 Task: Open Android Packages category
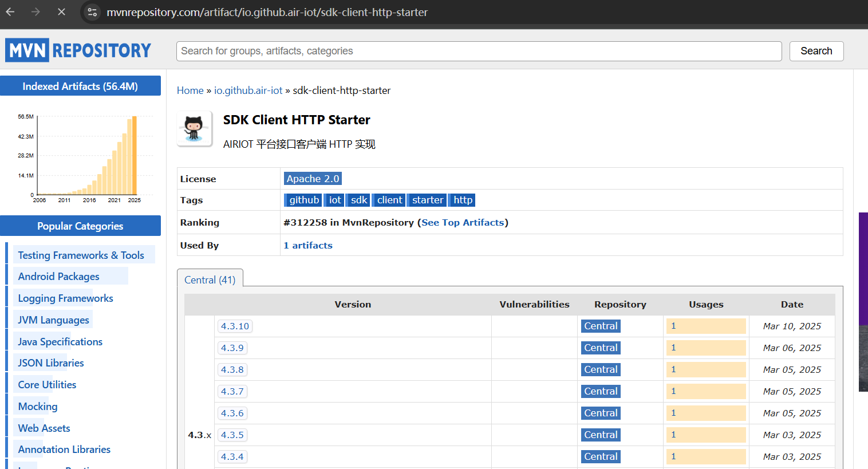click(58, 277)
